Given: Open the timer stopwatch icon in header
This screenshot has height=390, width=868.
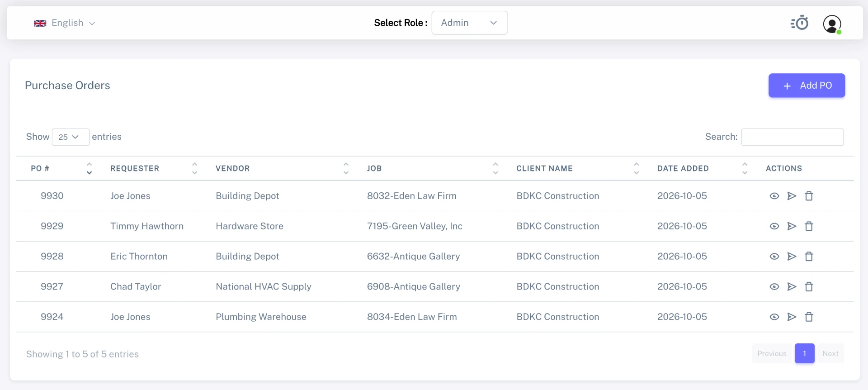Looking at the screenshot, I should click(x=800, y=23).
